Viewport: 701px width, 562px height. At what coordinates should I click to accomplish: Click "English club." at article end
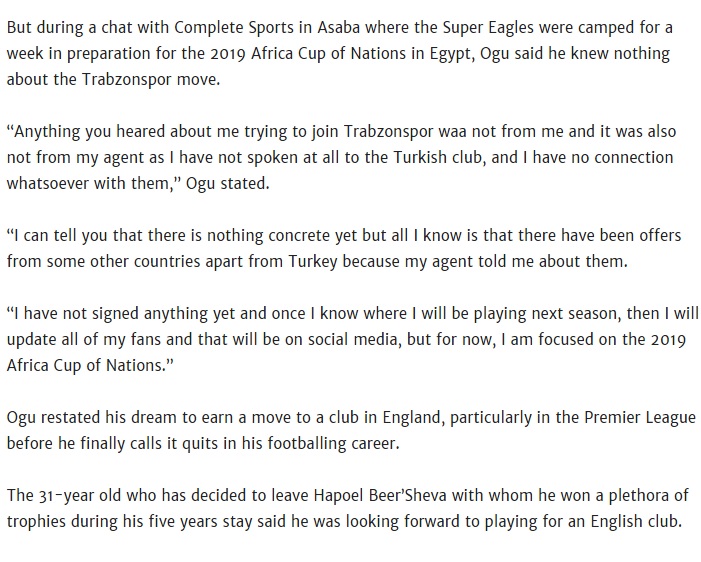coord(636,521)
